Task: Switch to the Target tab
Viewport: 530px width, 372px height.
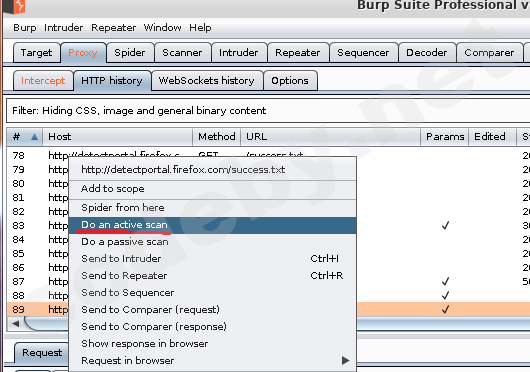Action: click(37, 53)
